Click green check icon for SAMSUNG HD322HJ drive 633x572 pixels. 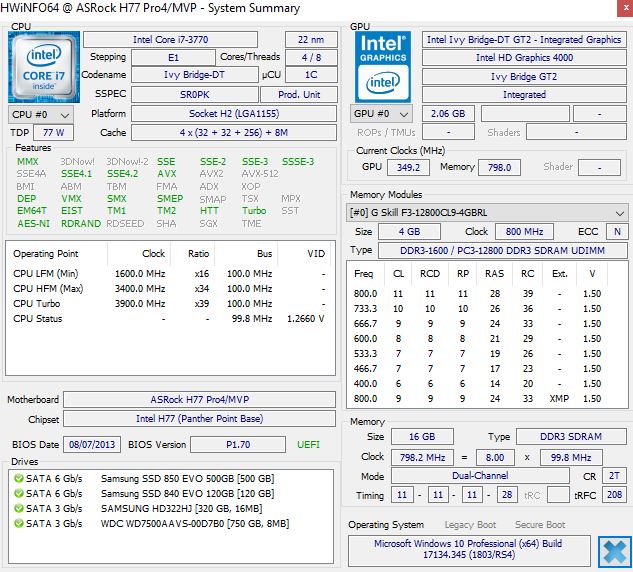[x=19, y=509]
